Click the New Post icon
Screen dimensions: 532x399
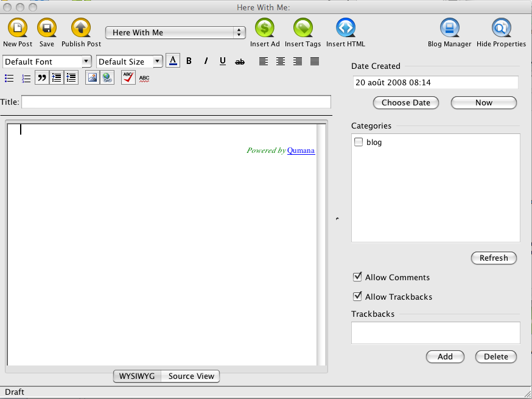(18, 28)
